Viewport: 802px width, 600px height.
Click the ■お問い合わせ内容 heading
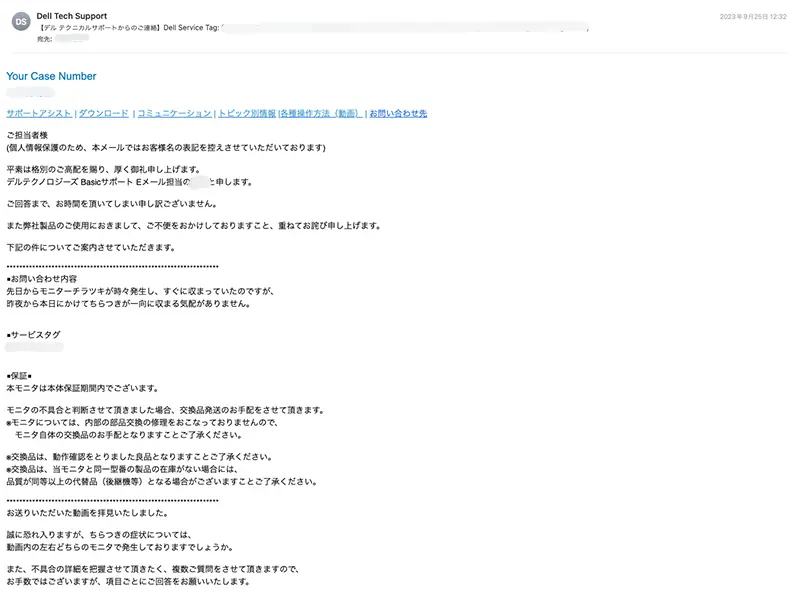tap(42, 279)
